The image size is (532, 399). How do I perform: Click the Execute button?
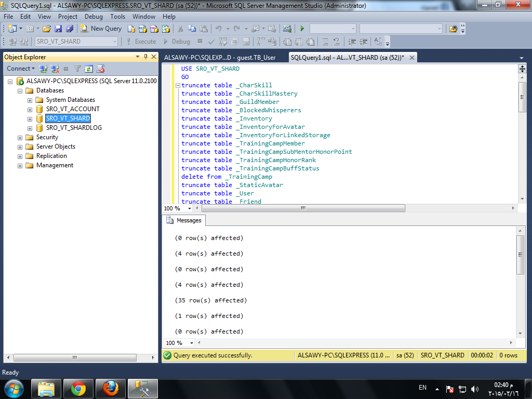pos(141,42)
